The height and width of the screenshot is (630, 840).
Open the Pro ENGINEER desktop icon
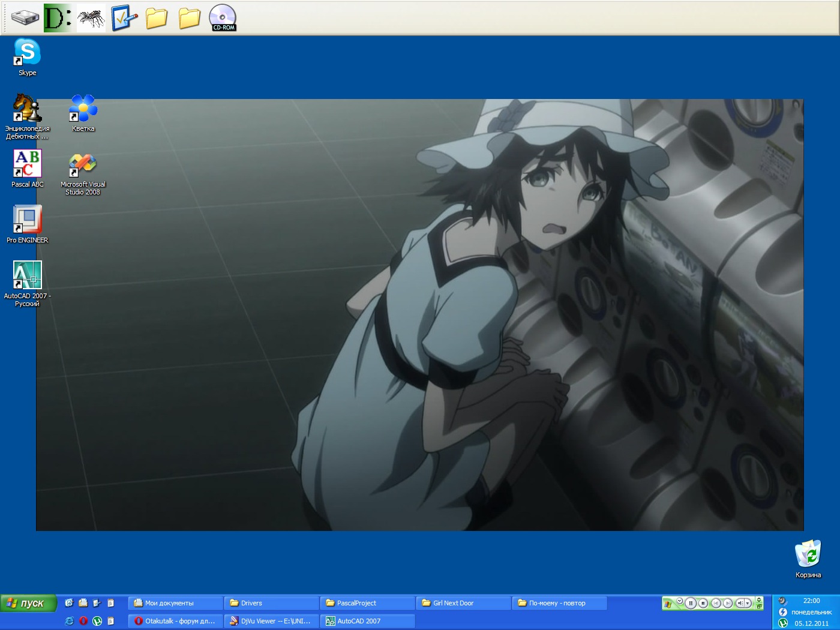27,220
